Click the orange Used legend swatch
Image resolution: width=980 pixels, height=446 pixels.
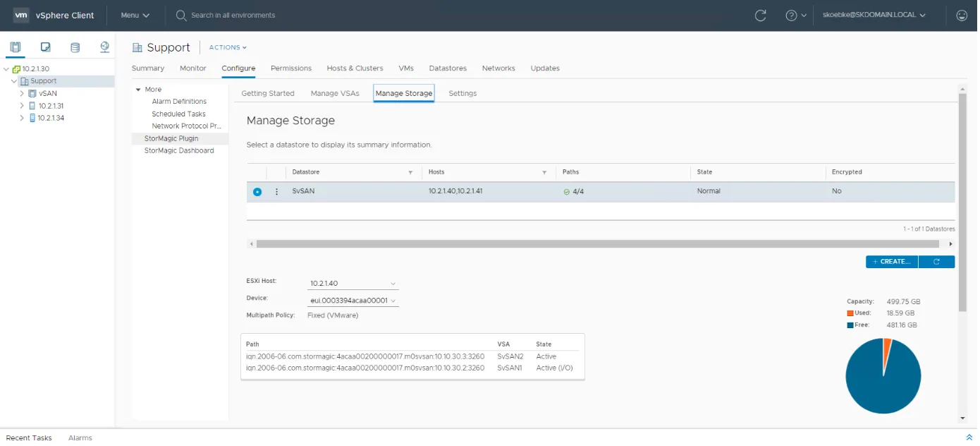[850, 313]
